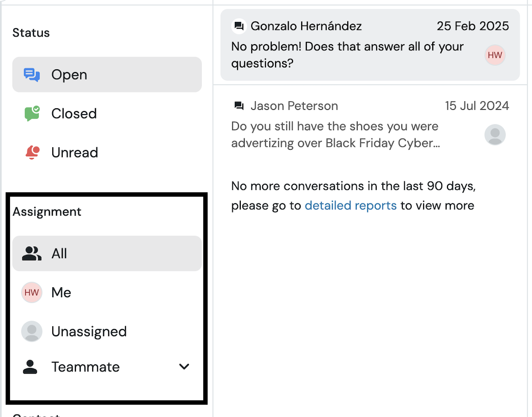Click the 25 Feb 2025 date
Viewport: 532px width, 417px height.
coord(473,26)
